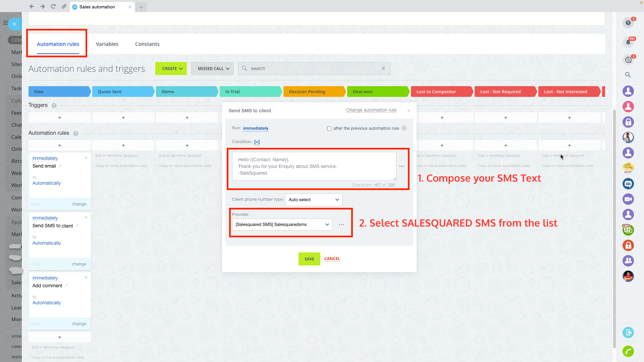644x362 pixels.
Task: Switch to the Constants tab
Action: (147, 44)
